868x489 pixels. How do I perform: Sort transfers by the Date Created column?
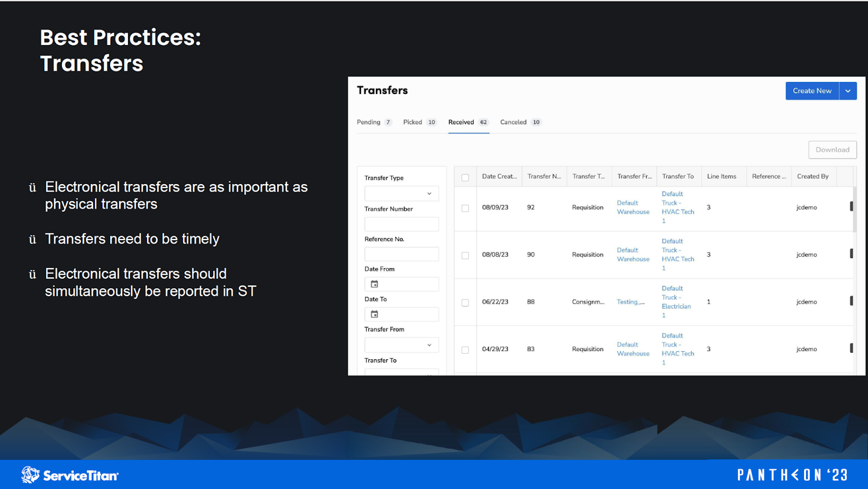(x=498, y=176)
